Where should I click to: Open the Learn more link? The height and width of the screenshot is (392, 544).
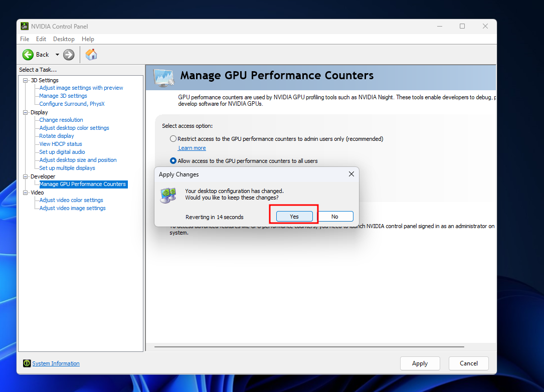coord(192,147)
